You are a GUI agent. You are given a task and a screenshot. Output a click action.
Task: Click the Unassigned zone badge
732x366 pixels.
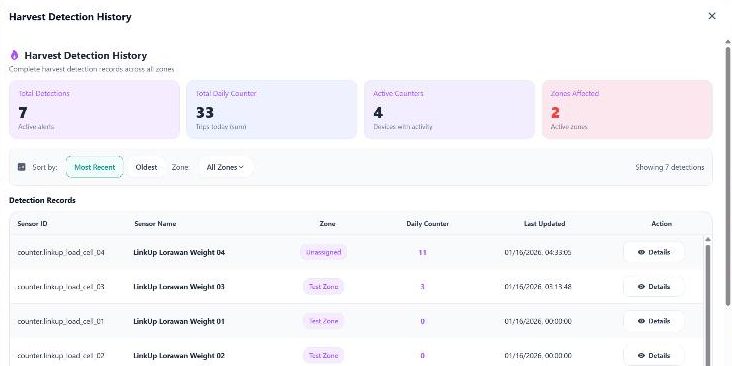click(x=324, y=252)
